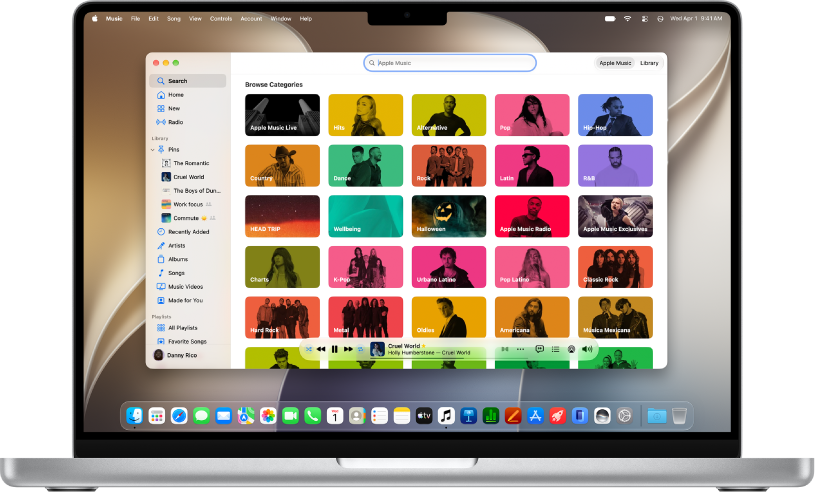Open Songs in the sidebar

point(188,273)
